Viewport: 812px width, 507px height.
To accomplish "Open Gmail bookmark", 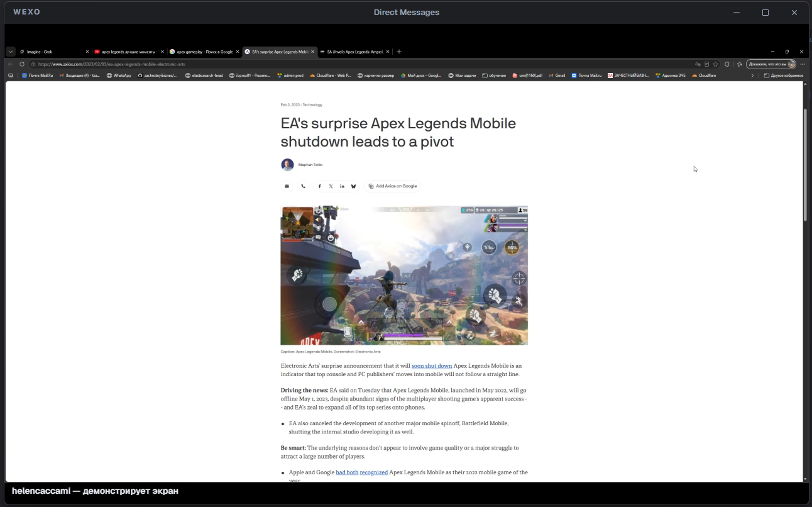I will click(557, 75).
